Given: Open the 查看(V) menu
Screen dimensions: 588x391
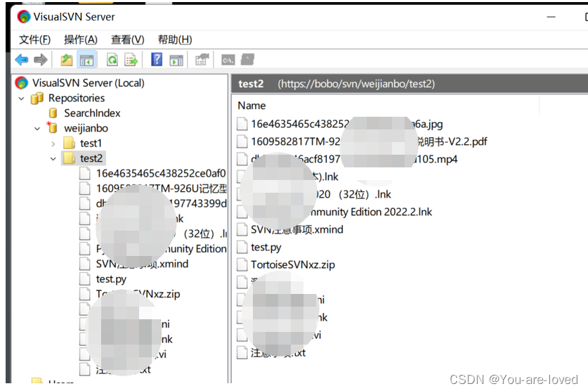Looking at the screenshot, I should point(127,39).
